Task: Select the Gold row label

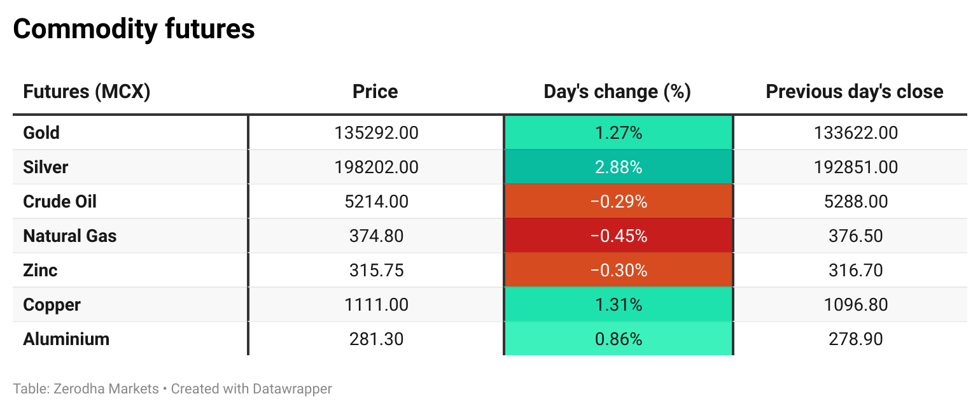Action: click(41, 133)
